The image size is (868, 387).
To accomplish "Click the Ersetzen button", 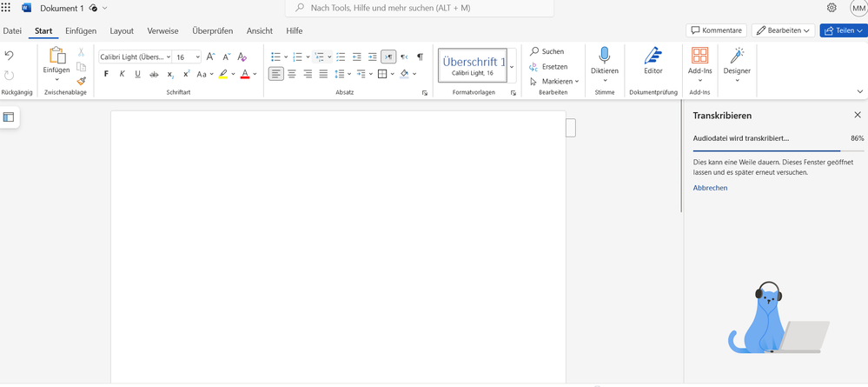I will click(x=548, y=67).
